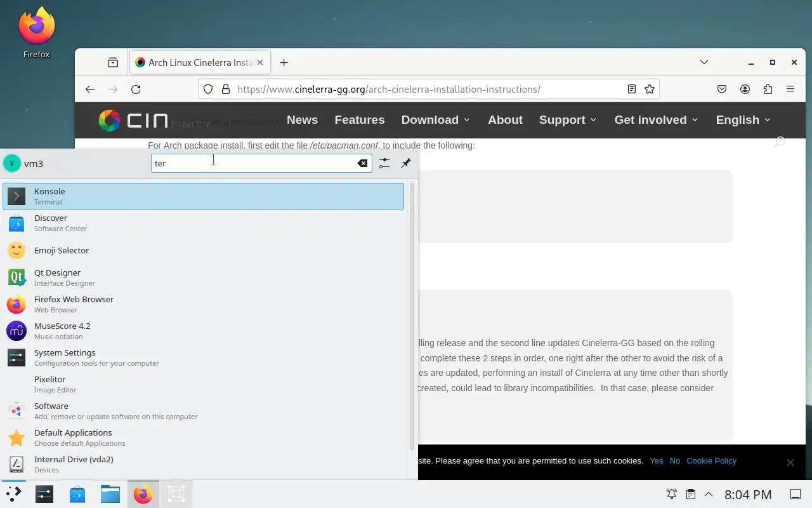
Task: Accept cookies with Yes
Action: pyautogui.click(x=657, y=461)
